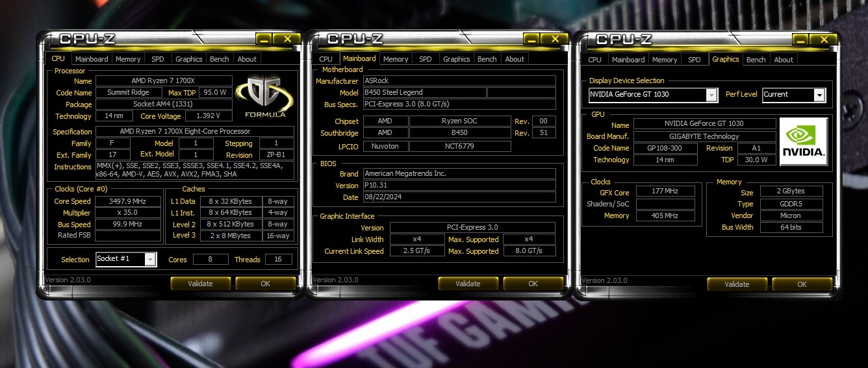Close the middle CPU-Z Mainboard window

coord(554,39)
